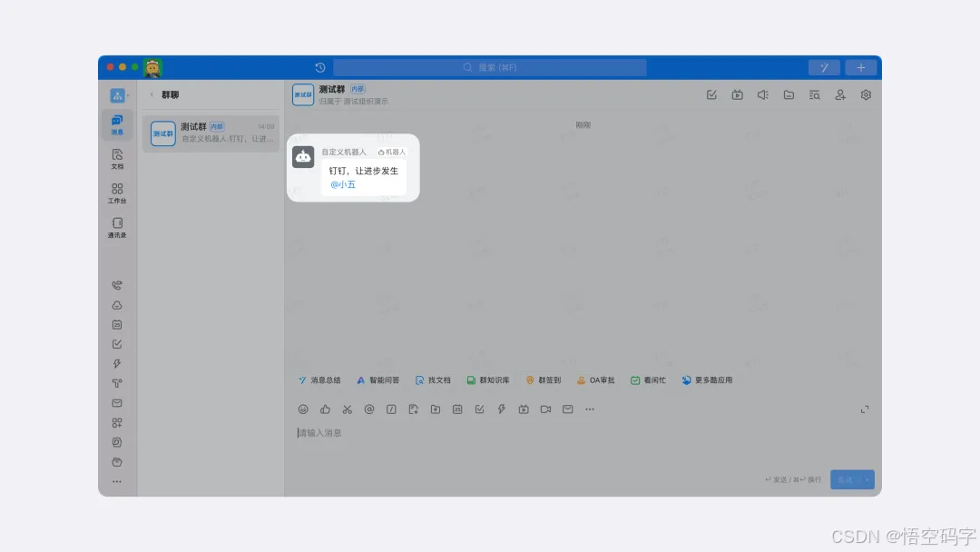Open the DING lightning icon in sidebar
This screenshot has height=552, width=980.
[117, 364]
